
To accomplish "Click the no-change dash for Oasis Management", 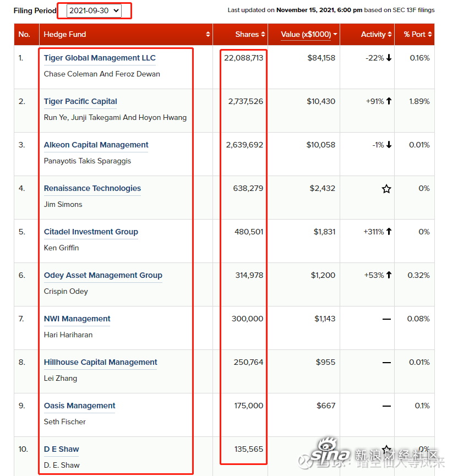I will tap(386, 406).
